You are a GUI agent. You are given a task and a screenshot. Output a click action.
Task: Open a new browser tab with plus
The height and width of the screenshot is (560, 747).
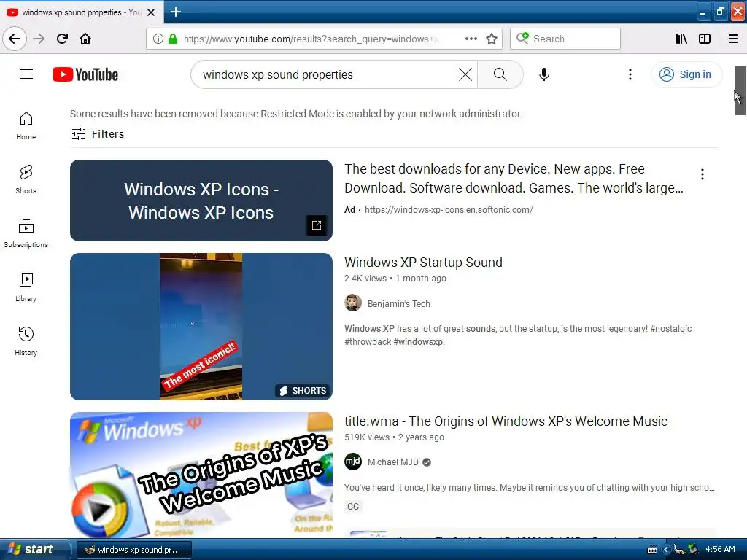point(175,12)
